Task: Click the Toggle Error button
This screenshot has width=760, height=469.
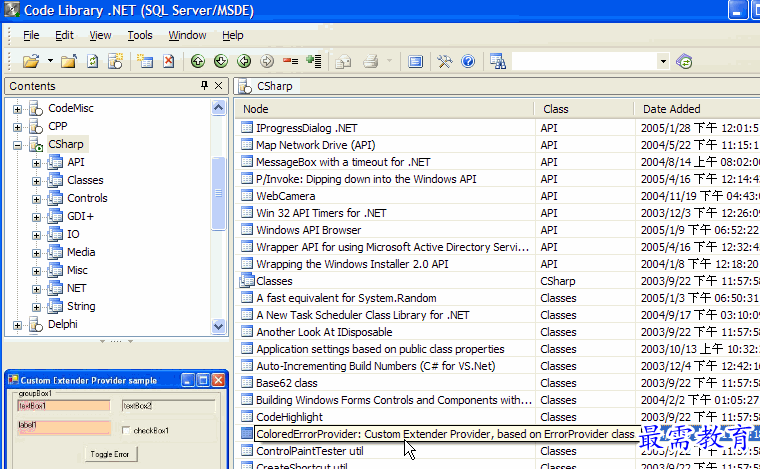Action: point(110,454)
